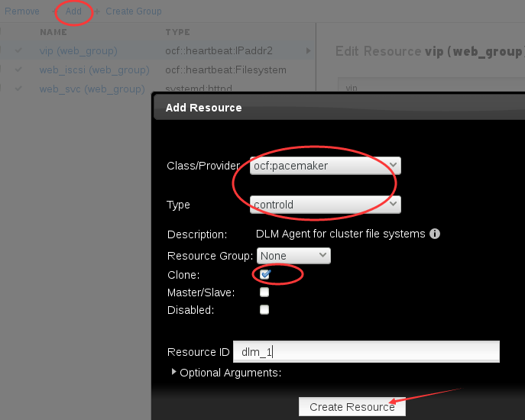Click the info icon beside description
This screenshot has height=420, width=525.
[435, 234]
